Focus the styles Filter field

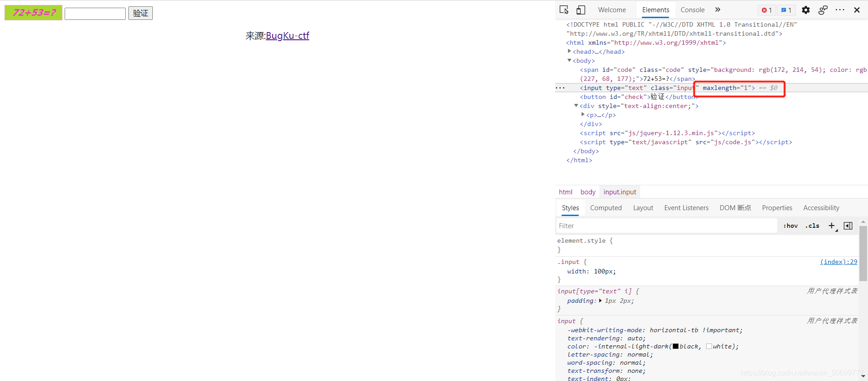point(666,226)
